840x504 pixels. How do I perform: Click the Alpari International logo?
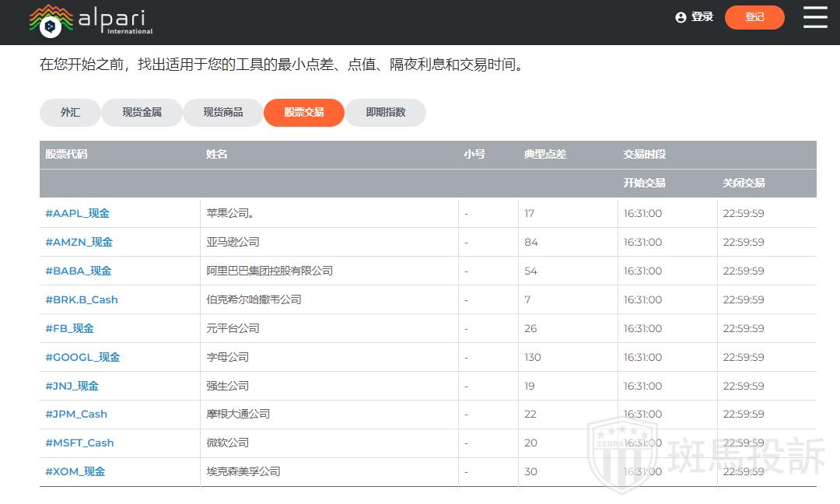[91, 20]
